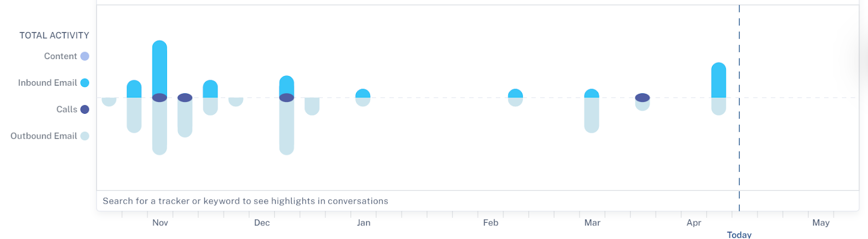Toggle the Calls legend dot

point(85,109)
